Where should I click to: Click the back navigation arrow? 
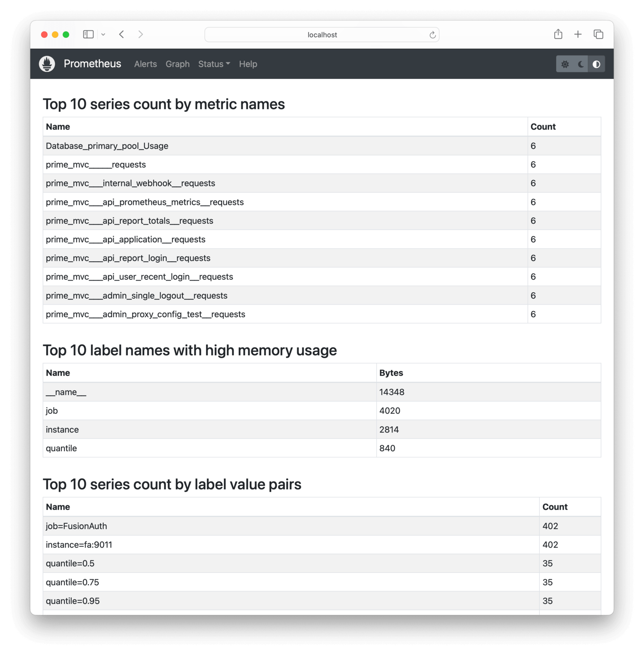click(121, 34)
